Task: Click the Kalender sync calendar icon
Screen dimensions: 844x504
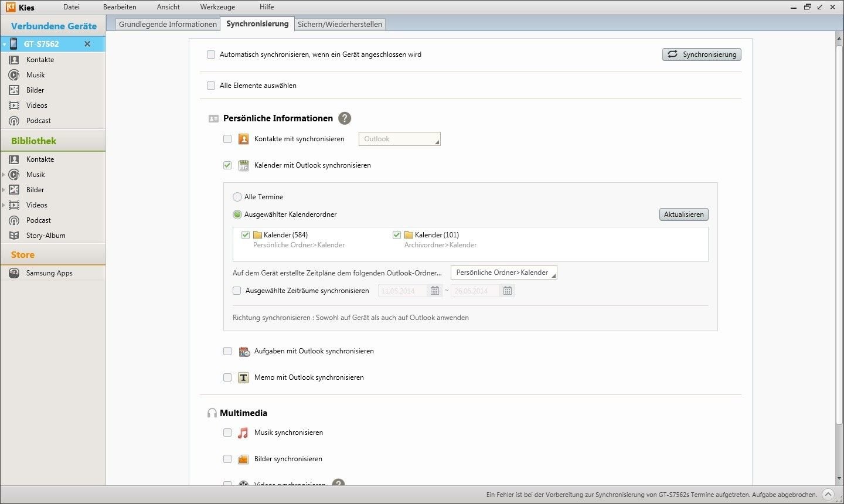Action: 244,165
